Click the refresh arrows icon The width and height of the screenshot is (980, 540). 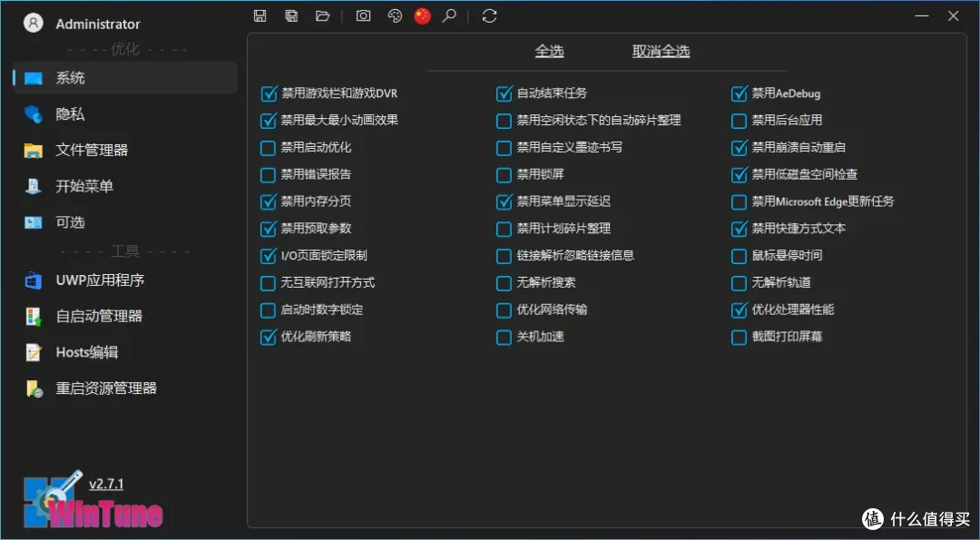(x=489, y=16)
